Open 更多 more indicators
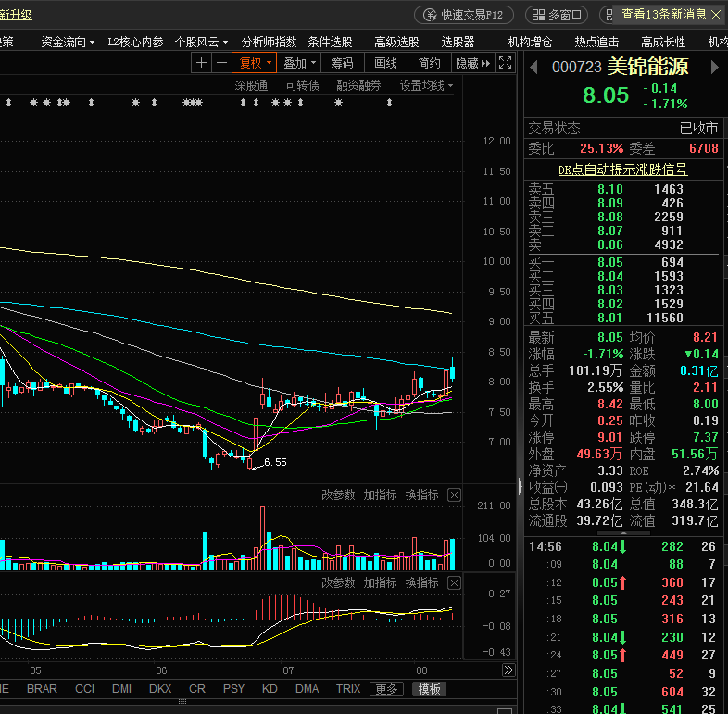728x714 pixels. pos(387,689)
